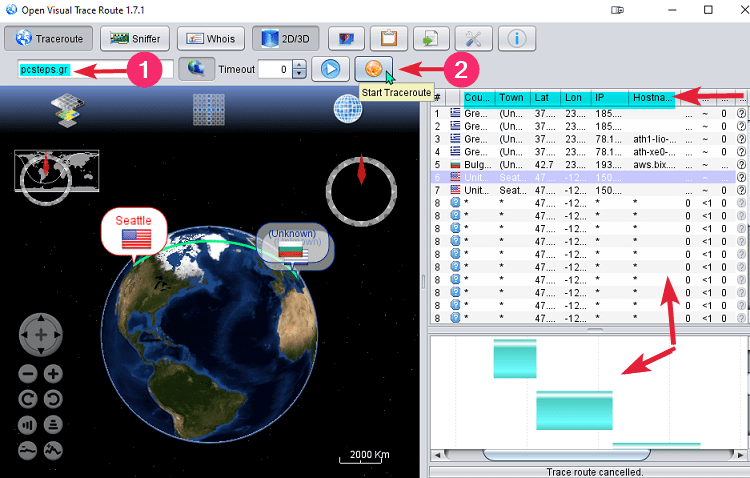Click the 'Trace route cancelled.' status text
Screen dimensions: 750x478
click(595, 472)
